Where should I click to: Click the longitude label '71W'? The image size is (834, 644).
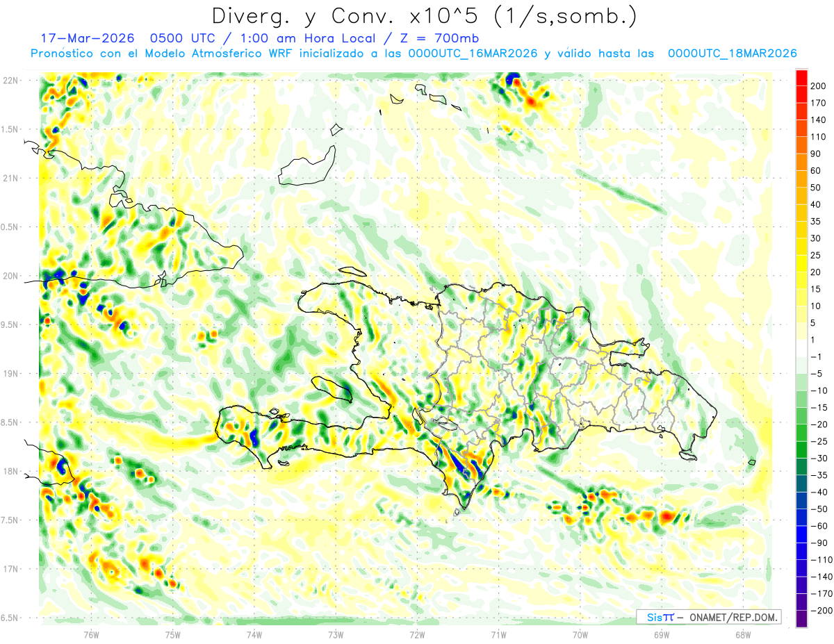click(498, 635)
